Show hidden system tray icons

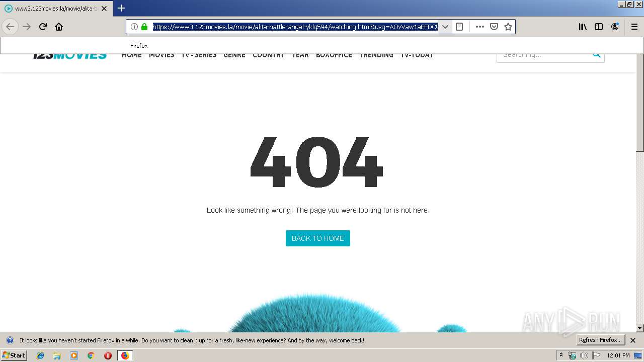(x=561, y=355)
